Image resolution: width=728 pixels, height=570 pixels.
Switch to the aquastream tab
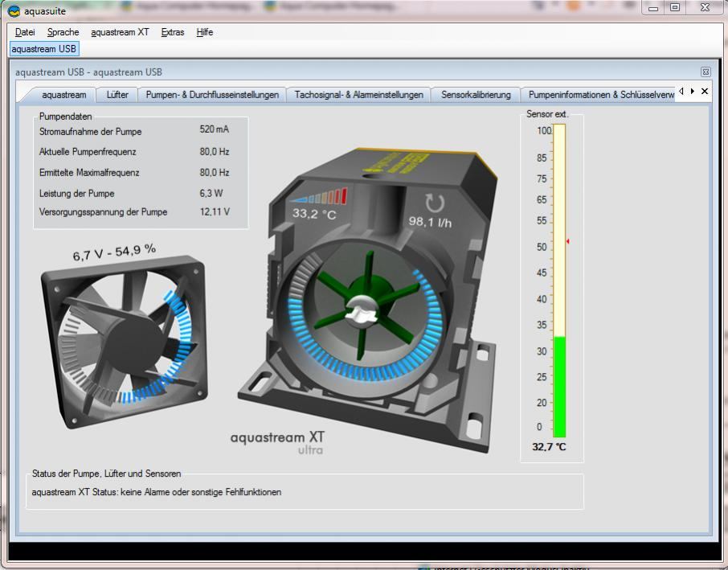[64, 95]
